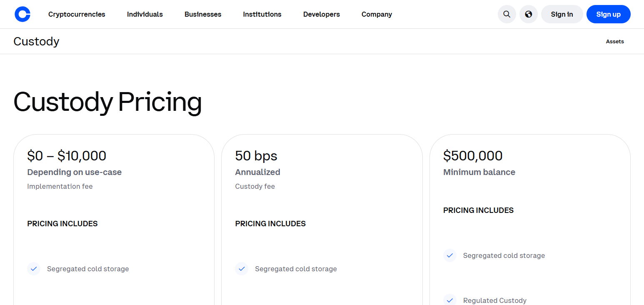Click checkmark beside Regulated Custody
Image resolution: width=644 pixels, height=305 pixels.
click(449, 300)
